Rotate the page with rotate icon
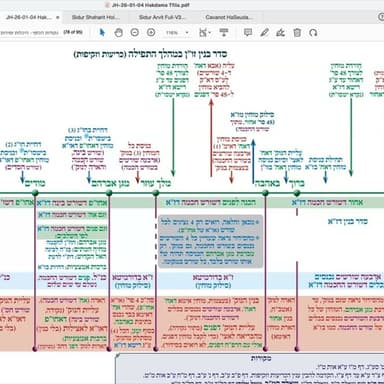Screen dimensions: 384x384 tap(313, 32)
